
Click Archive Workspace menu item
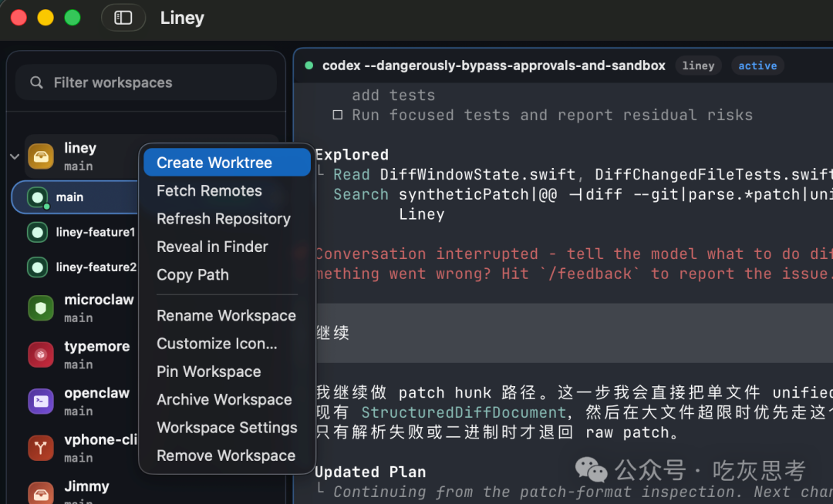pos(224,399)
